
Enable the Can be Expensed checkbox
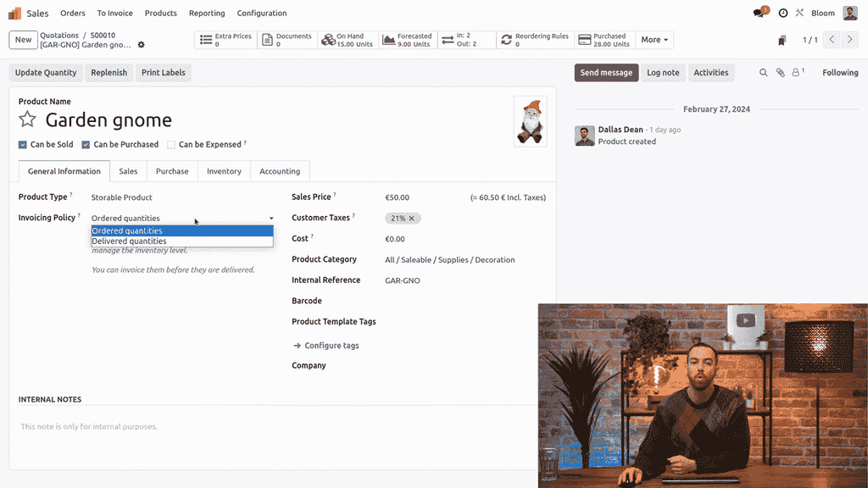coord(171,145)
